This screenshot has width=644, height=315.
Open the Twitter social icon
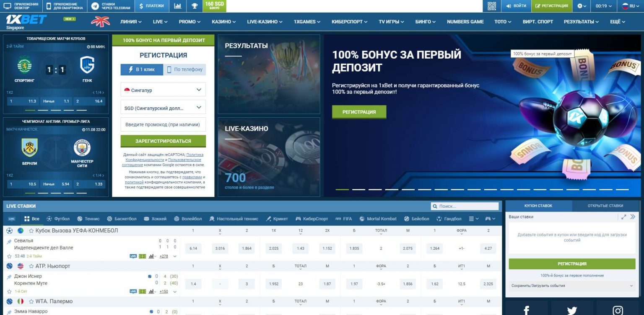572,310
